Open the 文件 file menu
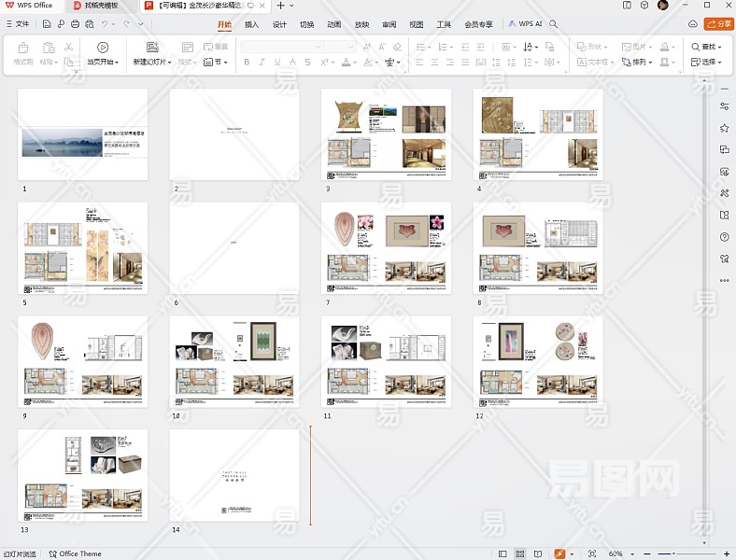Viewport: 736px width, 560px height. point(18,24)
